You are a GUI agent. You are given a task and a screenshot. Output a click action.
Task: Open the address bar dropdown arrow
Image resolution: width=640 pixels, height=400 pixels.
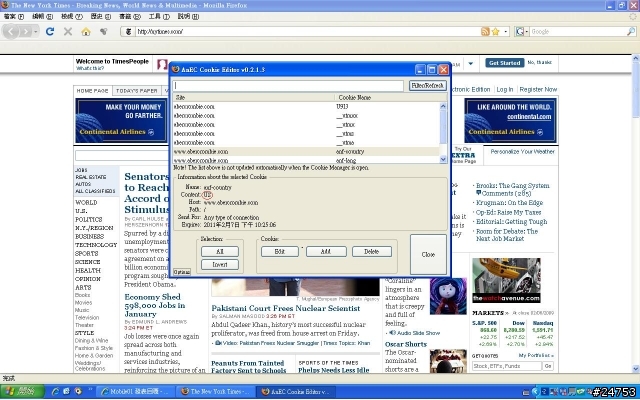tap(505, 31)
